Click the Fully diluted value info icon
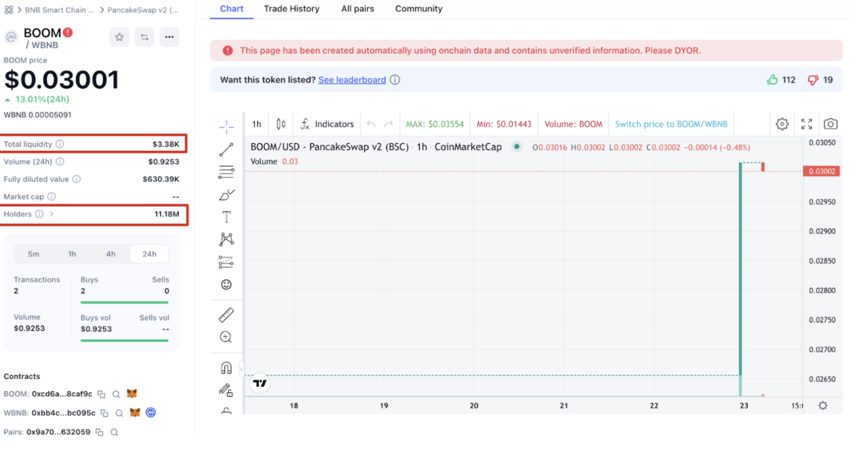 tap(77, 179)
